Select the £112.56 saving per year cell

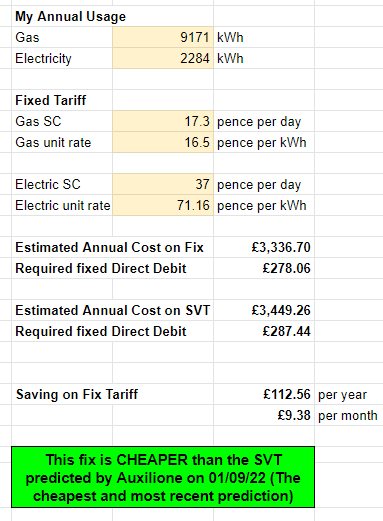click(264, 394)
